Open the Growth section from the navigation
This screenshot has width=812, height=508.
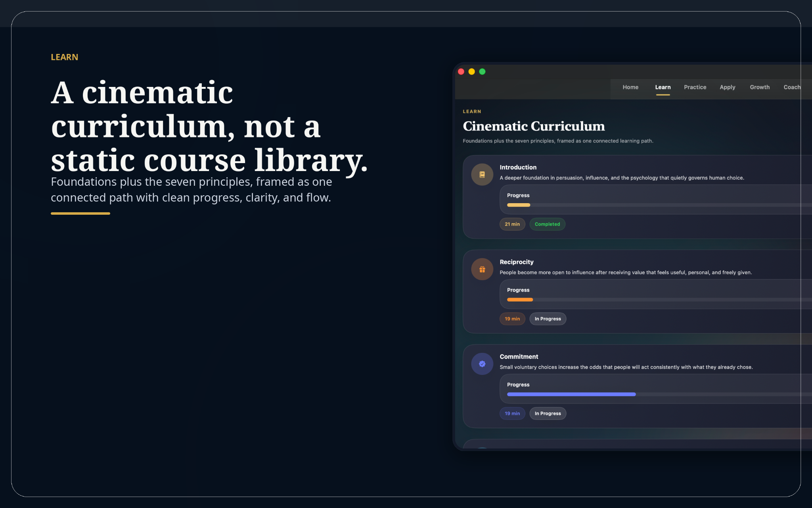(x=760, y=87)
